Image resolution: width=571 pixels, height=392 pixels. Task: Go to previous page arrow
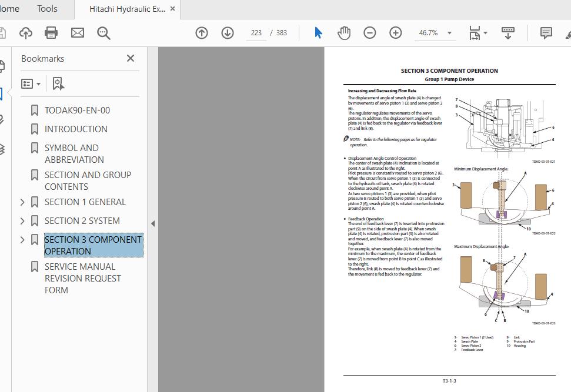point(201,33)
